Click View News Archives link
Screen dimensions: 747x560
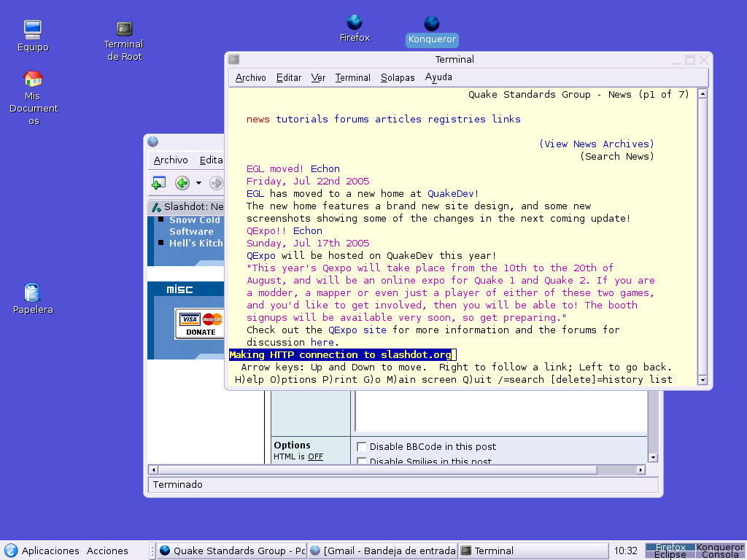click(597, 144)
